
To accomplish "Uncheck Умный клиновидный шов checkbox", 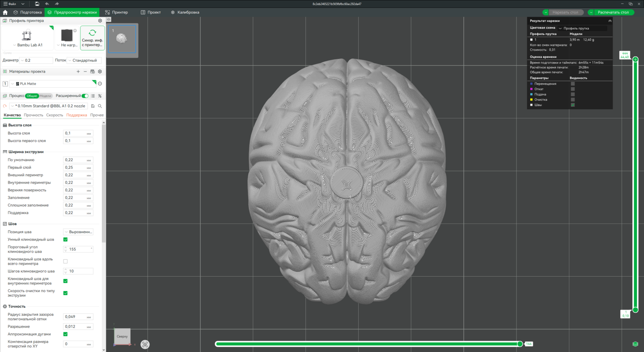I will pyautogui.click(x=65, y=240).
